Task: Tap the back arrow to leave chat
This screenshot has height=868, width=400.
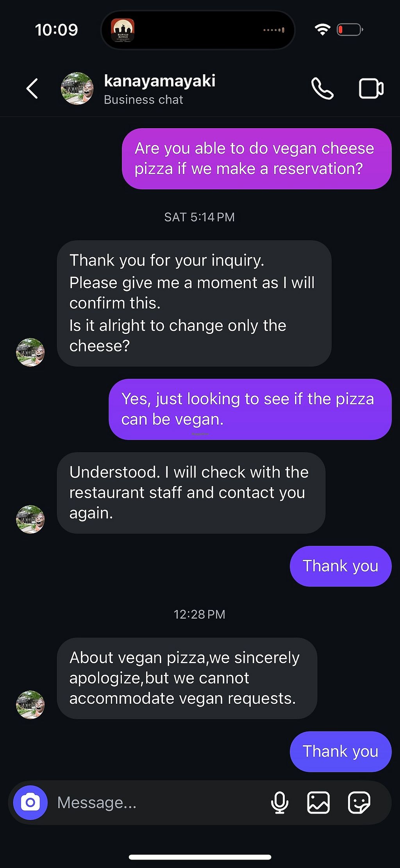Action: [32, 88]
